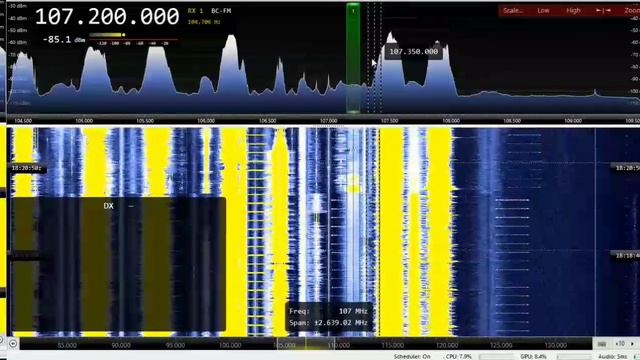Click the Zoom button in red toolbar
Screen dimensions: 640x360
[x=632, y=11]
